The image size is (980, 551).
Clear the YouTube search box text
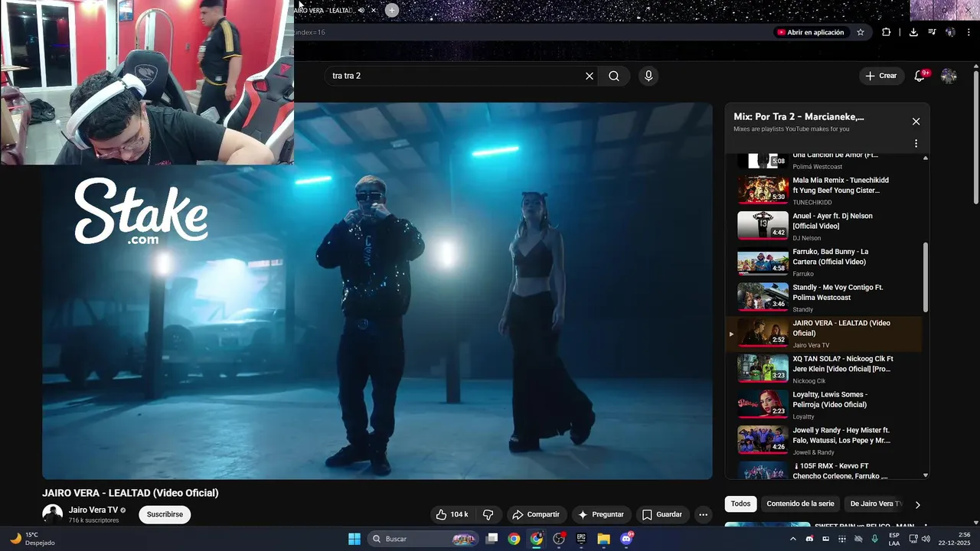[590, 76]
